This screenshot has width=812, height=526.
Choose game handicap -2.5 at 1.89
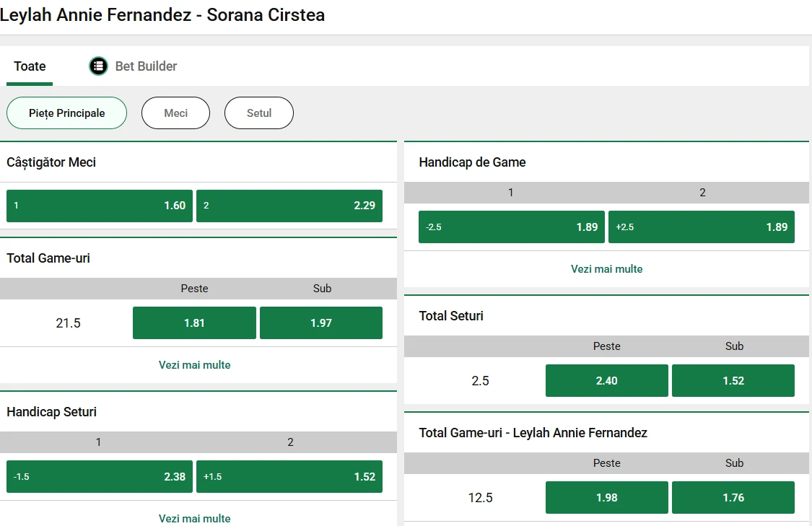click(x=512, y=227)
